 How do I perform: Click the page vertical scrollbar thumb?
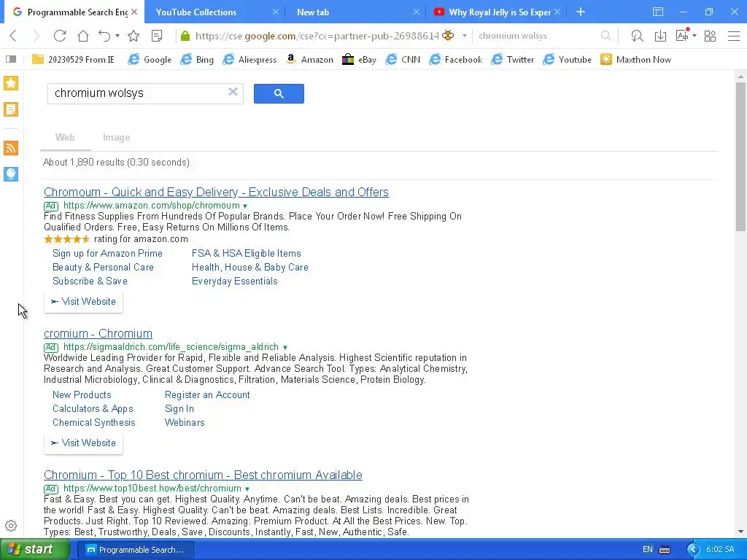[740, 157]
